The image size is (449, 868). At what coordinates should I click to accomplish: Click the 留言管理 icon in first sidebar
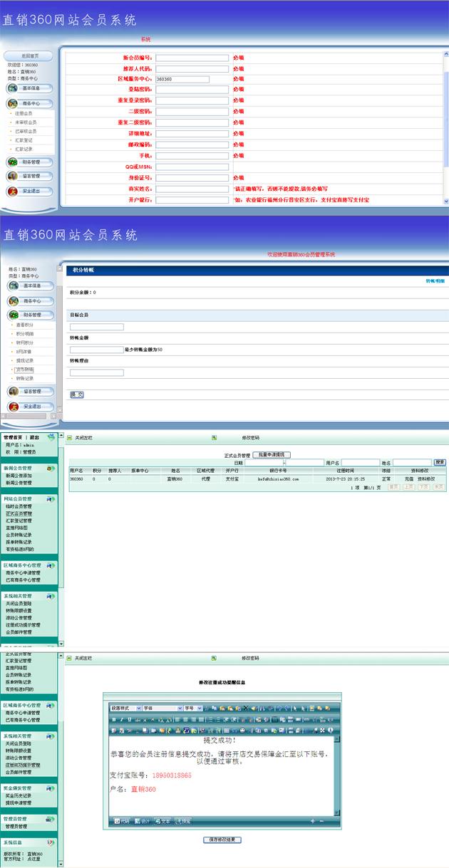tap(13, 176)
